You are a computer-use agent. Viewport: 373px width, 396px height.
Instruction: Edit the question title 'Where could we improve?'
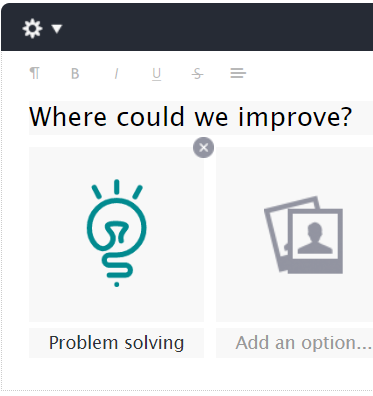tap(201, 118)
